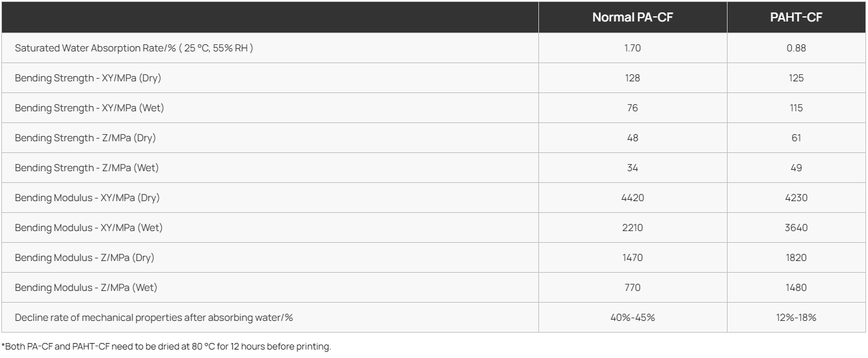Viewport: 868px width, 358px height.
Task: Select Bending Strength XY Wet row label
Action: point(89,108)
